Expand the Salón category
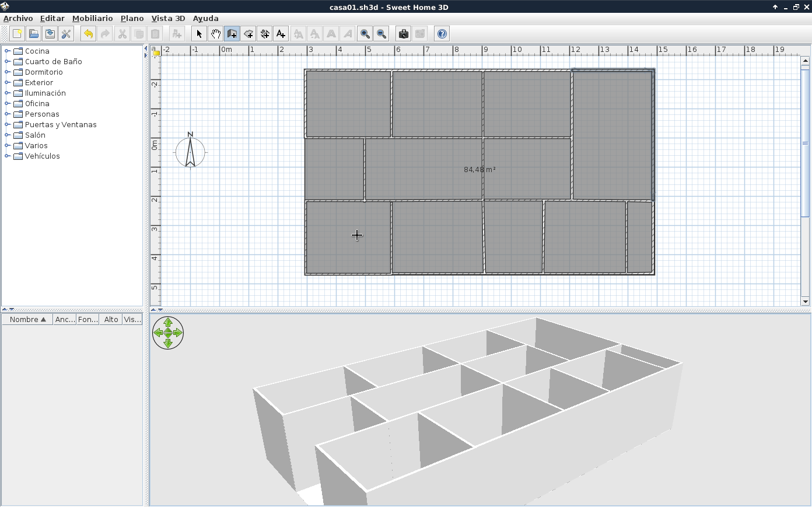Viewport: 812px width, 507px height. (7, 135)
